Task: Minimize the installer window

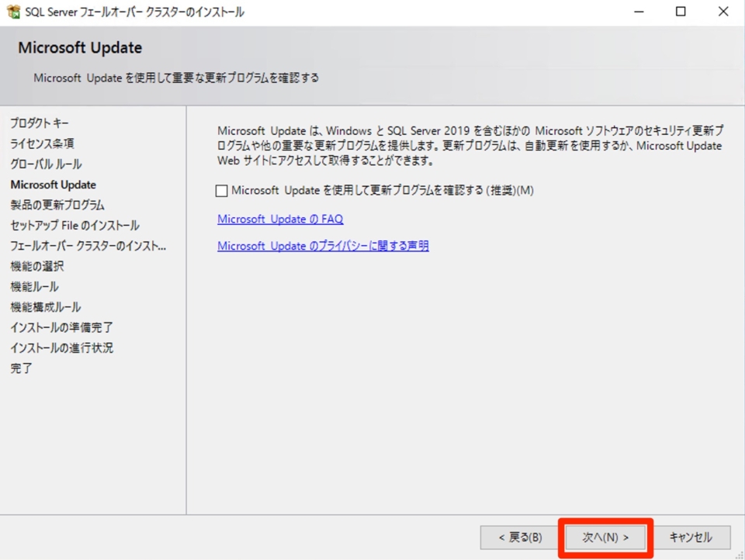Action: tap(639, 12)
